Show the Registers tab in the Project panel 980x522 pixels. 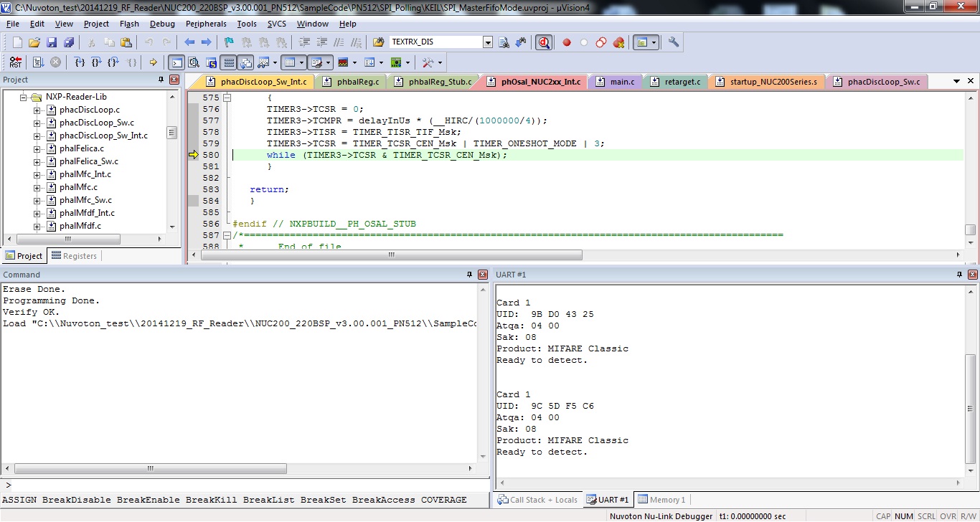click(73, 256)
